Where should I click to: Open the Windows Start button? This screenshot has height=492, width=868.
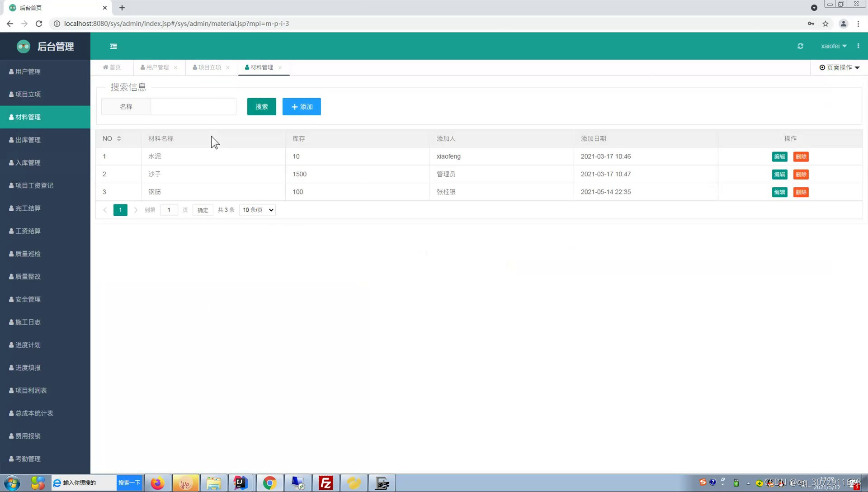[x=12, y=483]
